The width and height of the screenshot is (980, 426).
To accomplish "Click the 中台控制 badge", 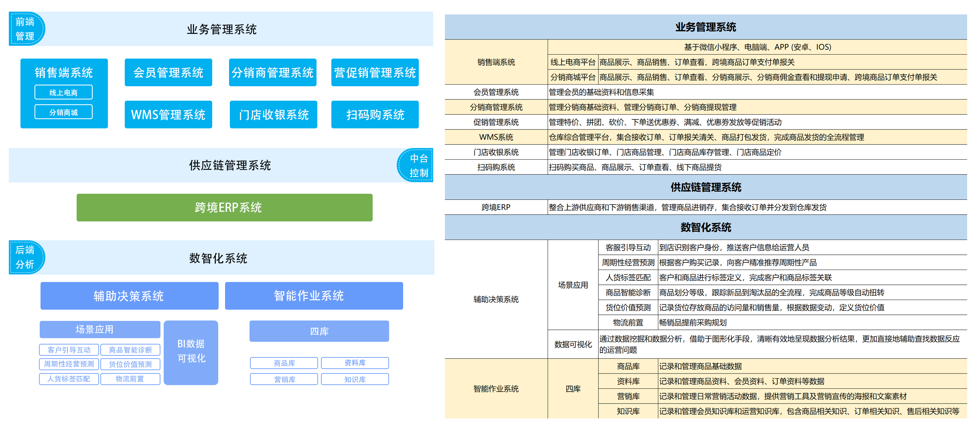I will (x=416, y=165).
